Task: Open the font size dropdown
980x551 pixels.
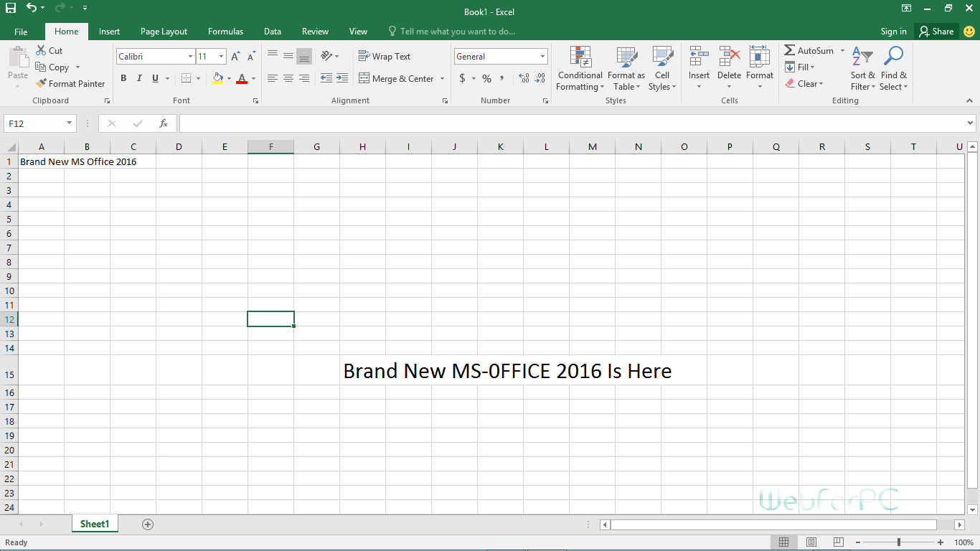Action: point(222,57)
